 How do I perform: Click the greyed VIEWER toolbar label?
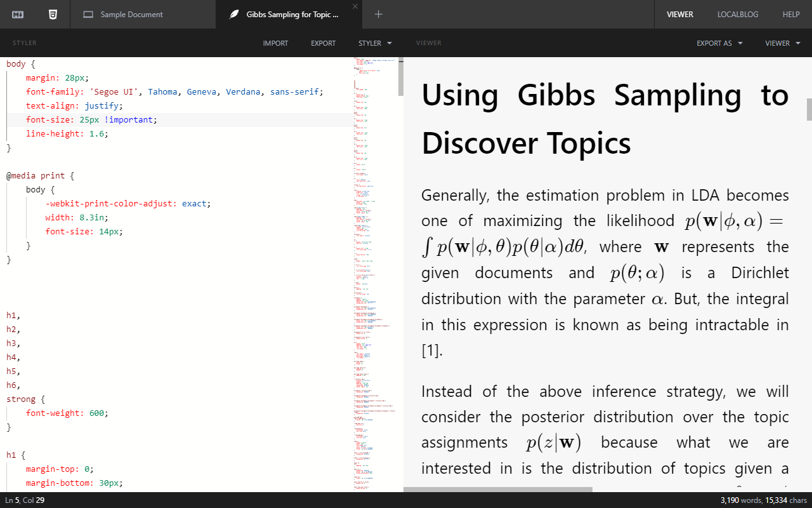coord(429,43)
